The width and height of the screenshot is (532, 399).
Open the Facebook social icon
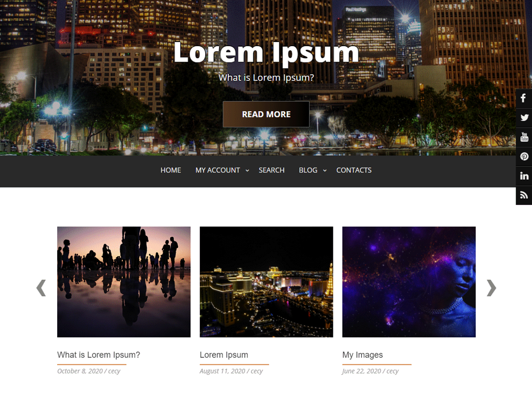(x=524, y=98)
